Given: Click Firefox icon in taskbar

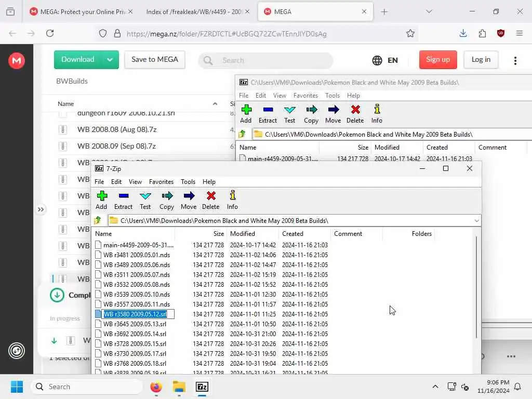Looking at the screenshot, I should click(x=156, y=387).
